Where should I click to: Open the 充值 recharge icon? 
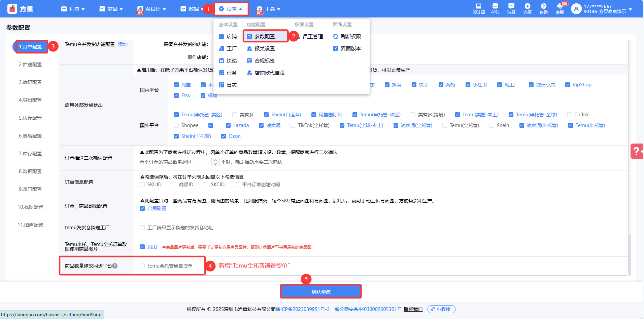[527, 9]
